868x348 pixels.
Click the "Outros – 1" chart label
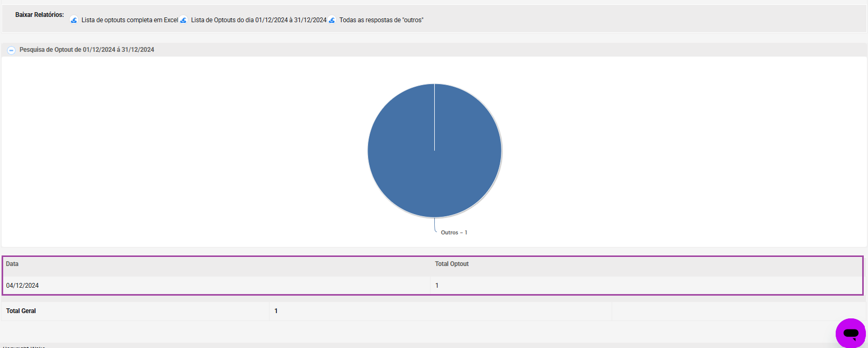[454, 233]
